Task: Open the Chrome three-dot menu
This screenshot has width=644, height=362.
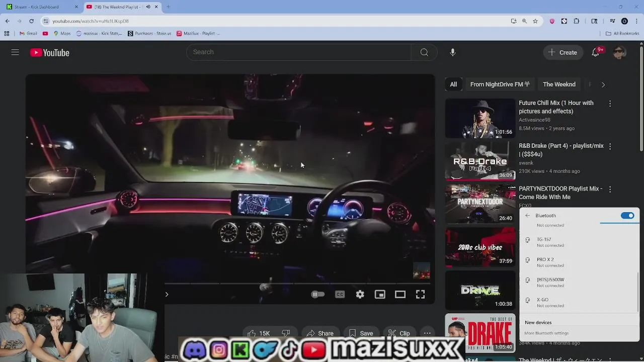Action: pyautogui.click(x=636, y=21)
